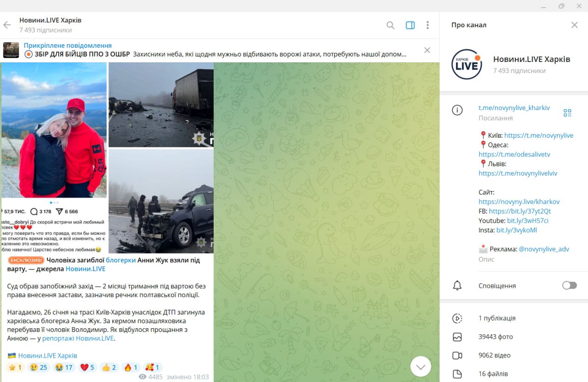Open the 9062 відео media section
The image size is (588, 382).
494,355
